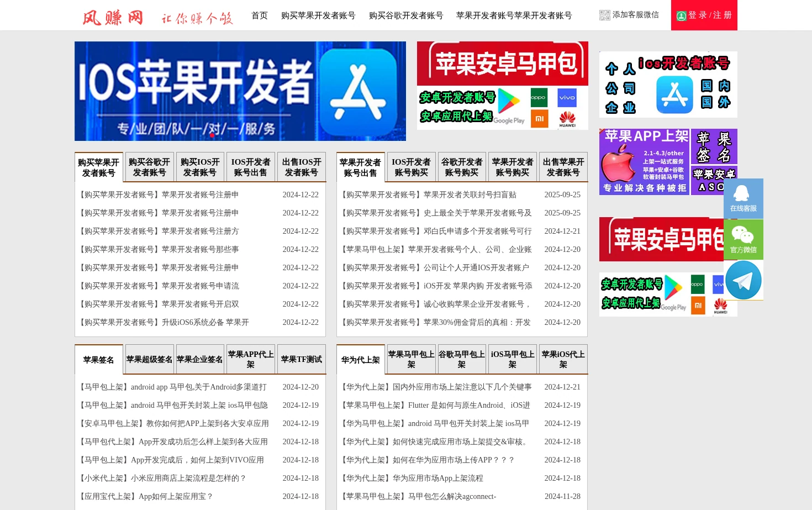Click the 登录/注册 button

tap(704, 15)
